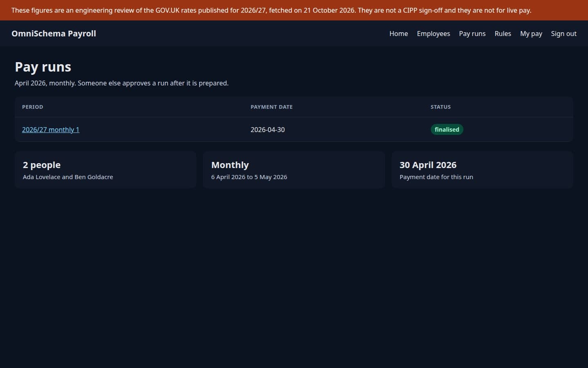
Task: View the My pay page
Action: click(531, 34)
